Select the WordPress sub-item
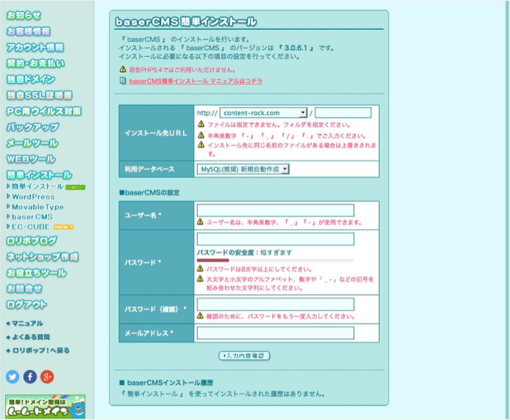Viewport: 510px width, 420px height. point(33,197)
